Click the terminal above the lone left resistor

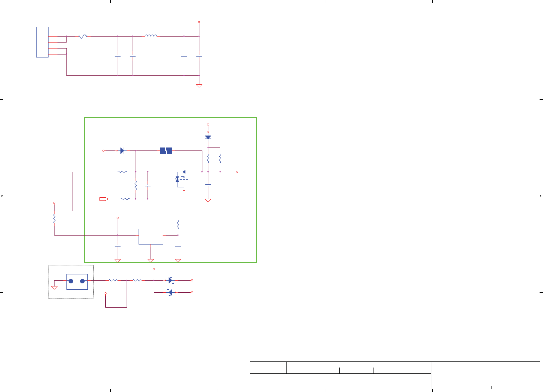54,203
